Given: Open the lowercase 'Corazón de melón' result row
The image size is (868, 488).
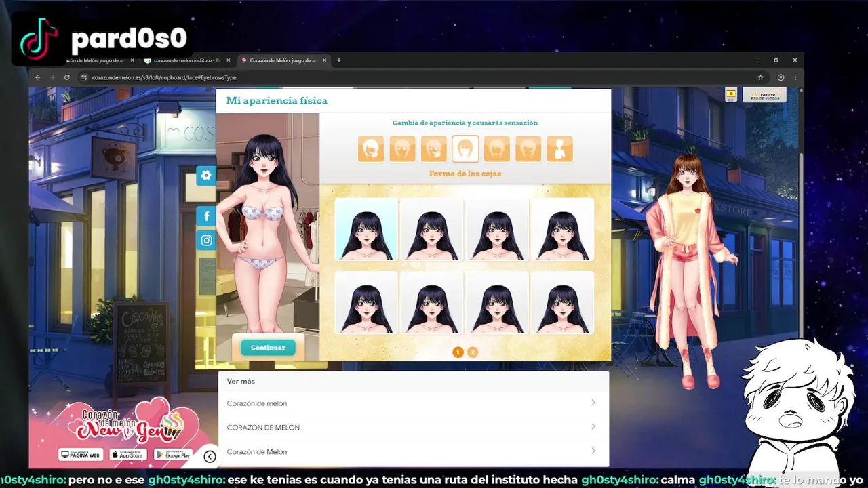Looking at the screenshot, I should pos(413,403).
